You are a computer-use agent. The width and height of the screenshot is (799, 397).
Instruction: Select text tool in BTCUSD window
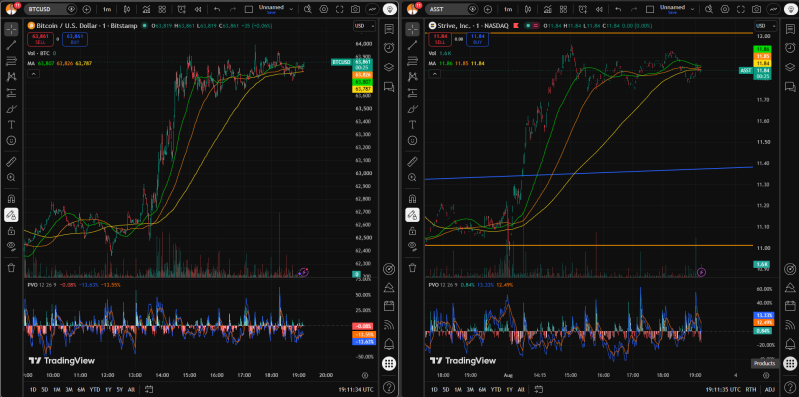pos(11,124)
